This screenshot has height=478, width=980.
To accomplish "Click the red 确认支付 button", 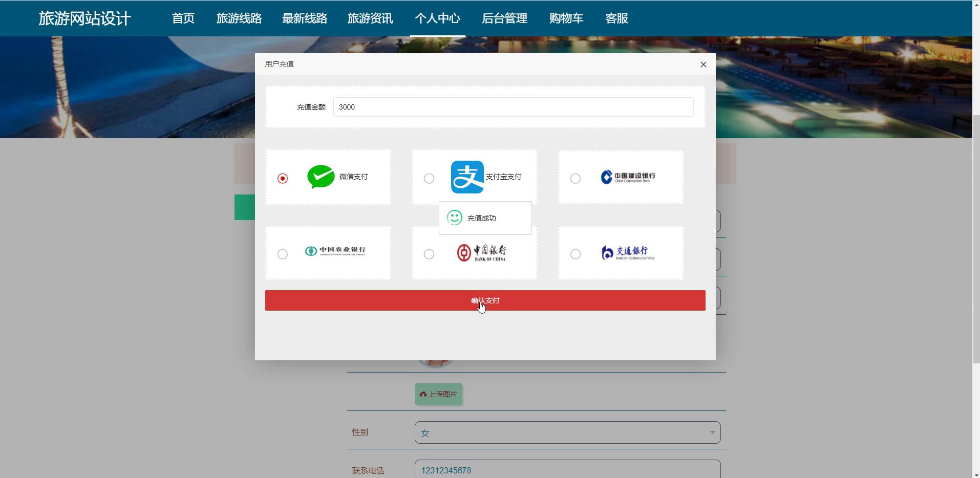I will pos(485,300).
